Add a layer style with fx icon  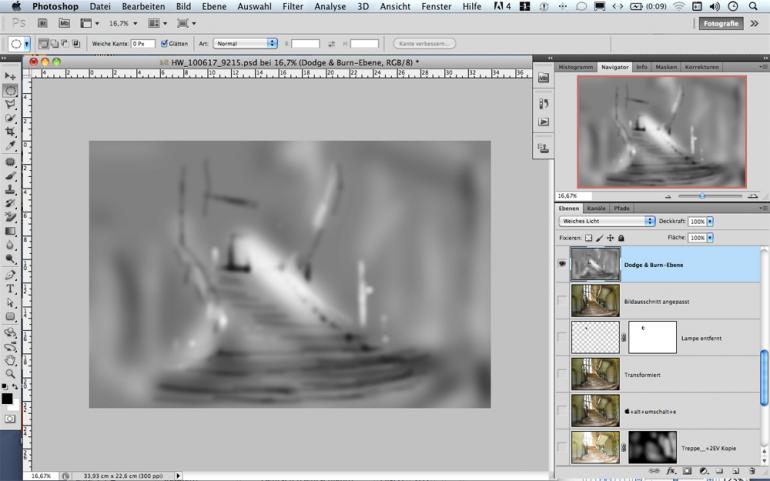pyautogui.click(x=671, y=471)
